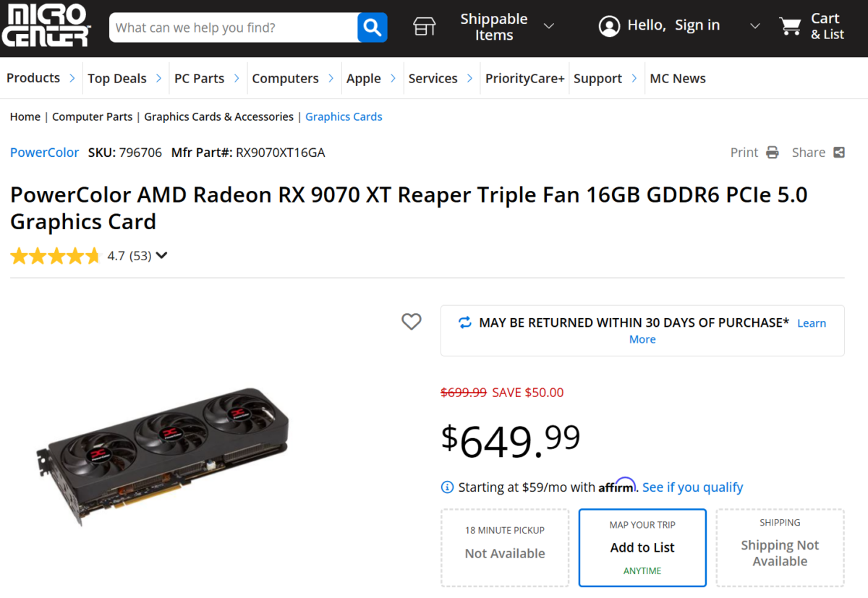This screenshot has height=598, width=868.
Task: Add product to wishlist with heart icon
Action: pos(412,322)
